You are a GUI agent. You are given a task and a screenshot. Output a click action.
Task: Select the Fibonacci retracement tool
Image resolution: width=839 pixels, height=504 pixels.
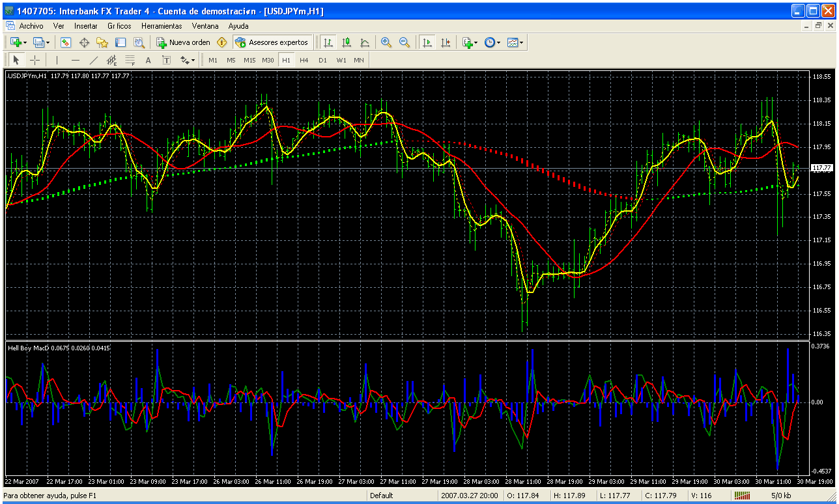point(130,60)
